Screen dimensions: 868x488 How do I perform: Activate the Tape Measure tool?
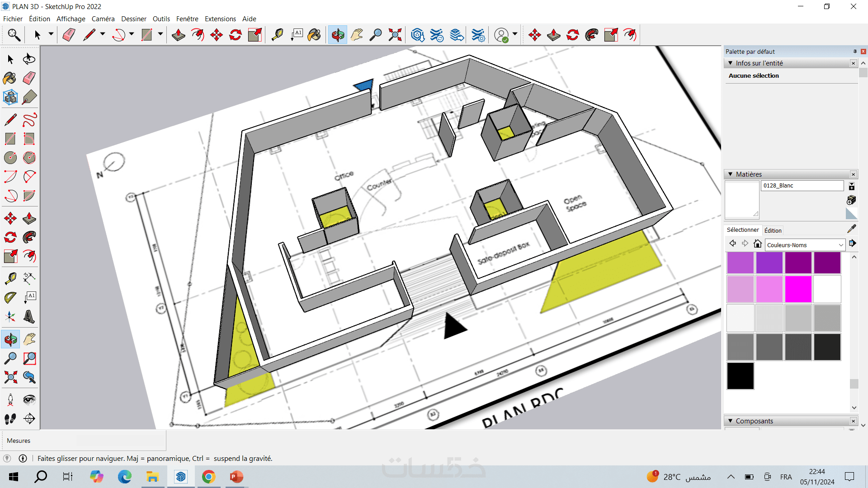(10, 278)
